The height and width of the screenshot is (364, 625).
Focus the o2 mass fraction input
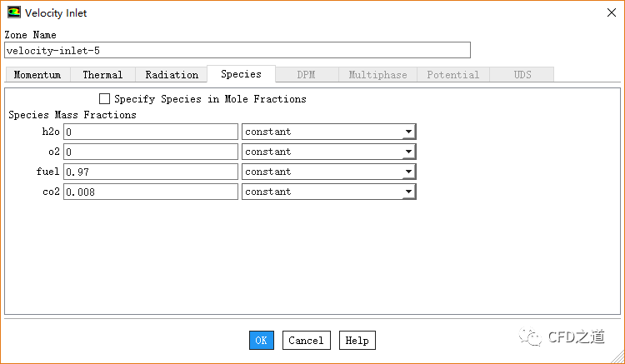pyautogui.click(x=150, y=152)
